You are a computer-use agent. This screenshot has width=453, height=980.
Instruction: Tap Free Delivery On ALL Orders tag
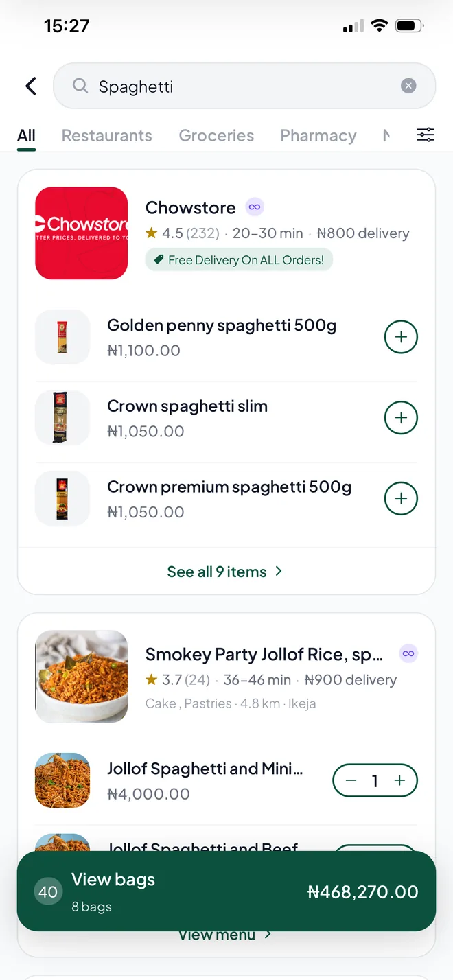(x=239, y=260)
